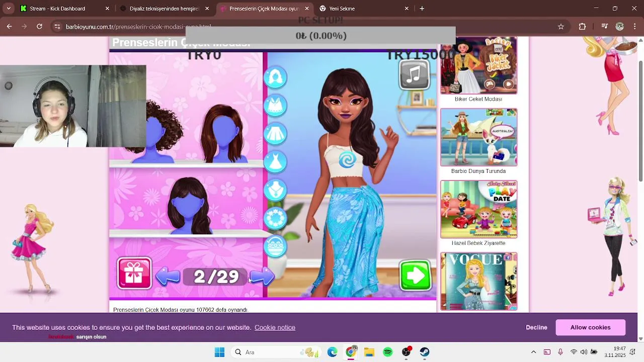Open Barbie Dunya Turunda game thumbnail
This screenshot has height=362, width=644.
478,137
